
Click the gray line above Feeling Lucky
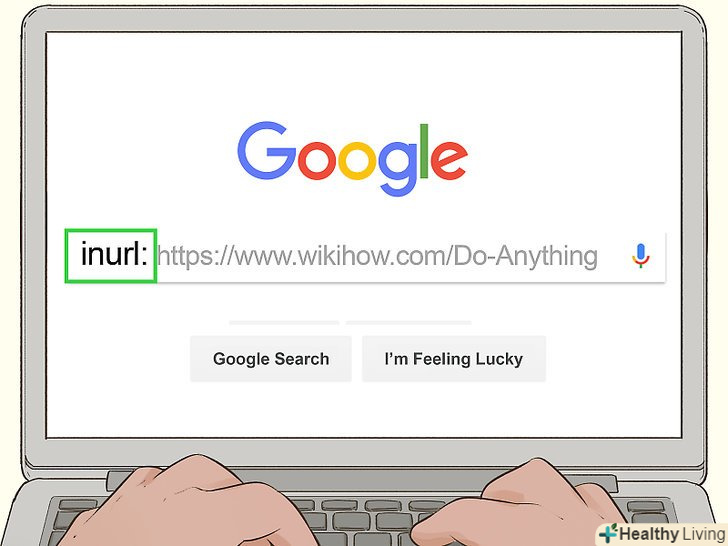point(409,322)
